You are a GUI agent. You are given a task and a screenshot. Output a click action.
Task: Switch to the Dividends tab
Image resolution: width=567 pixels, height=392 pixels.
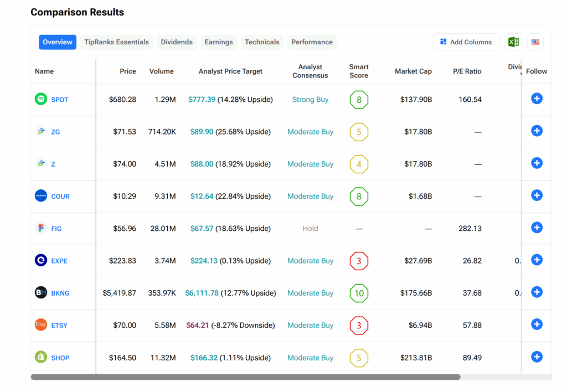(177, 42)
